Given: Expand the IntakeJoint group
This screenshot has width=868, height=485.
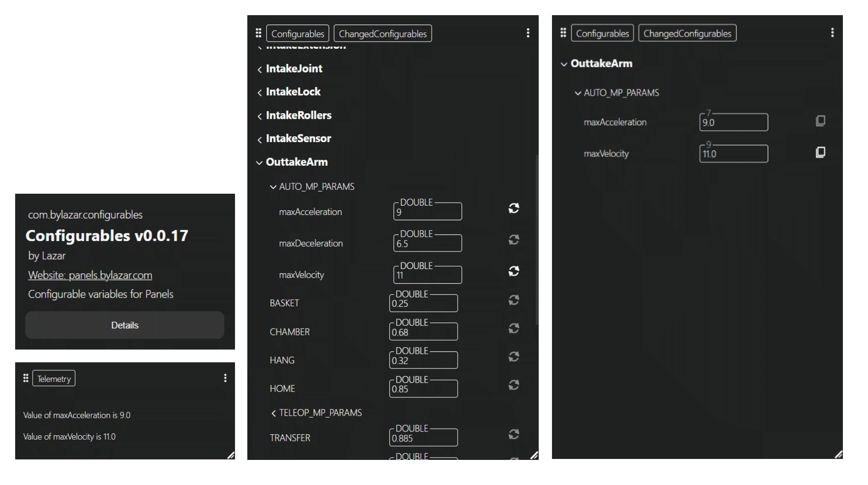Looking at the screenshot, I should [289, 69].
